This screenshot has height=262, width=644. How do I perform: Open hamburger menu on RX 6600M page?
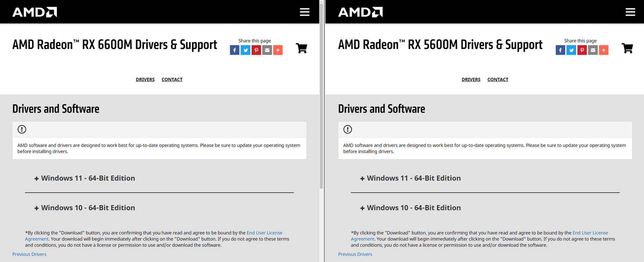[x=304, y=12]
